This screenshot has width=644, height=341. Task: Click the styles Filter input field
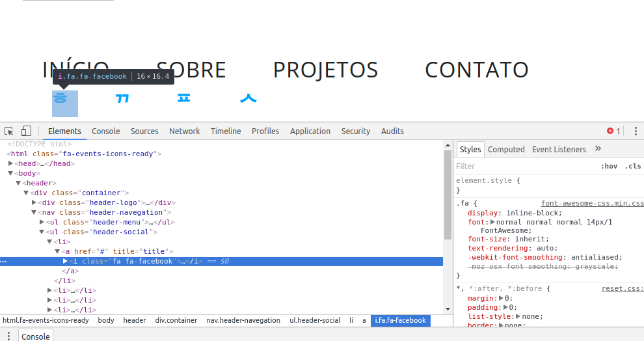(x=526, y=166)
